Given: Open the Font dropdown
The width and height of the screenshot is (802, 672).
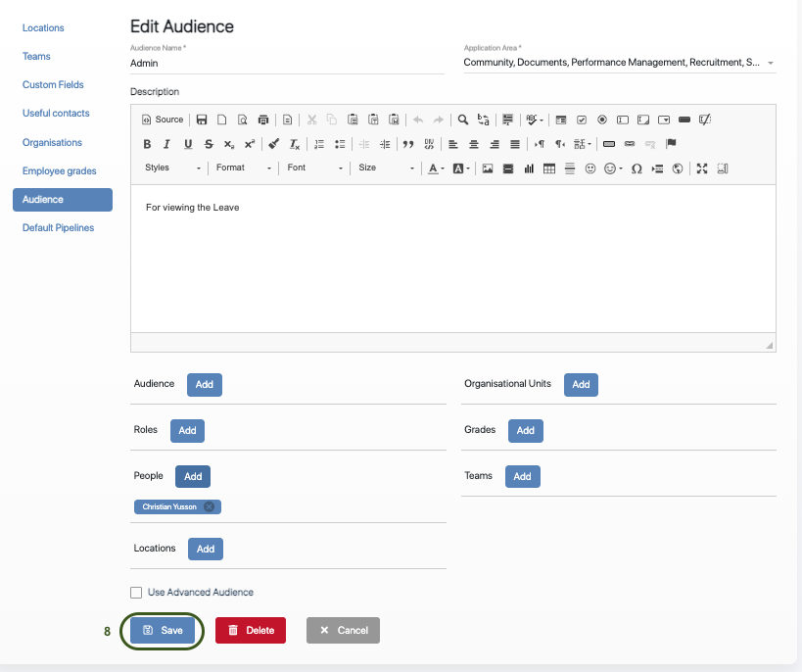Looking at the screenshot, I should [x=315, y=168].
